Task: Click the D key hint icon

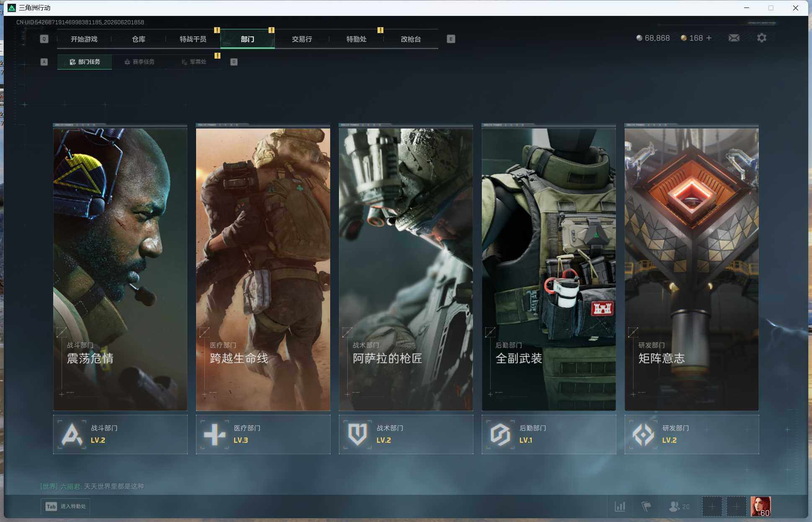Action: 234,62
